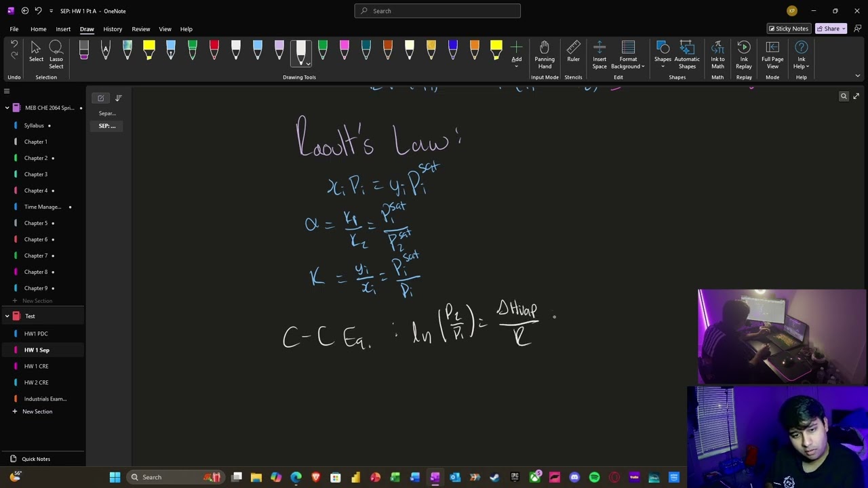
Task: Click the user account avatar
Action: (x=791, y=11)
